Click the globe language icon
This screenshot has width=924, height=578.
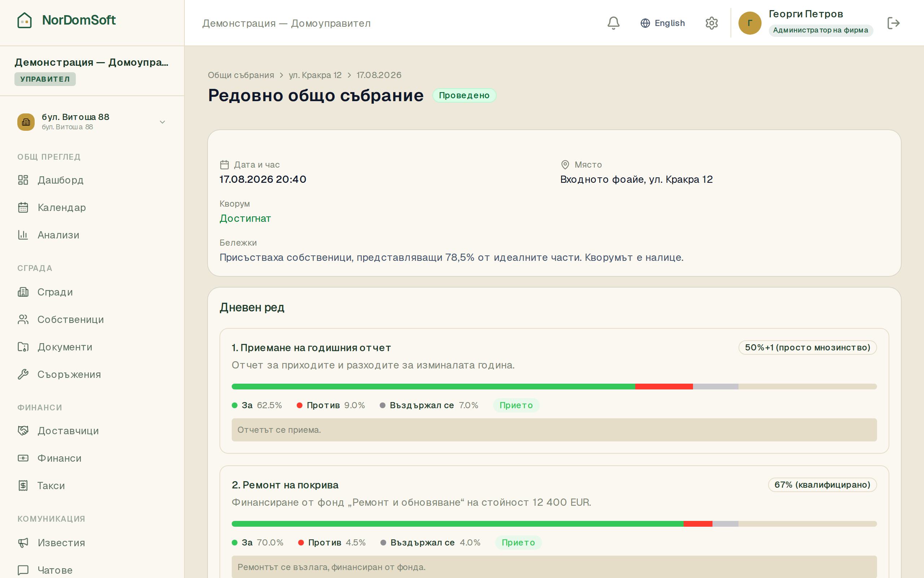(x=645, y=23)
